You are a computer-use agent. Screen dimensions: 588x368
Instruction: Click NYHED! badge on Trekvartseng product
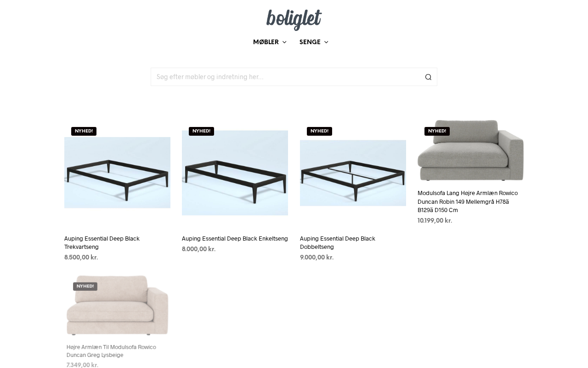tap(84, 131)
